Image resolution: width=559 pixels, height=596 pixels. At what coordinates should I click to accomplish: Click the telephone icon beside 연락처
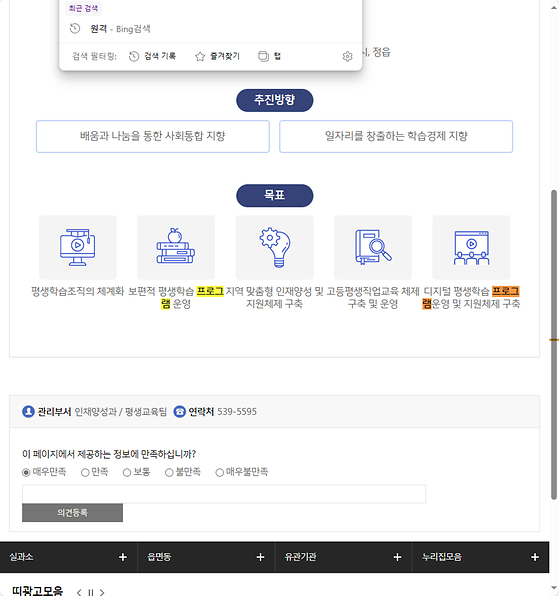point(179,412)
